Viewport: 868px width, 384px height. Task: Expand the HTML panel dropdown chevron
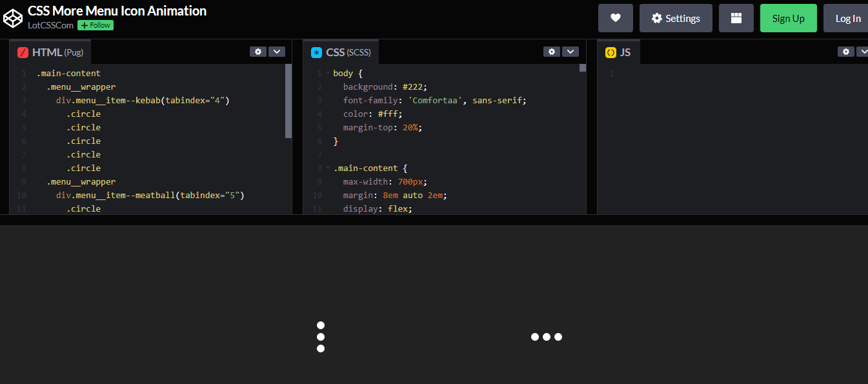[277, 51]
